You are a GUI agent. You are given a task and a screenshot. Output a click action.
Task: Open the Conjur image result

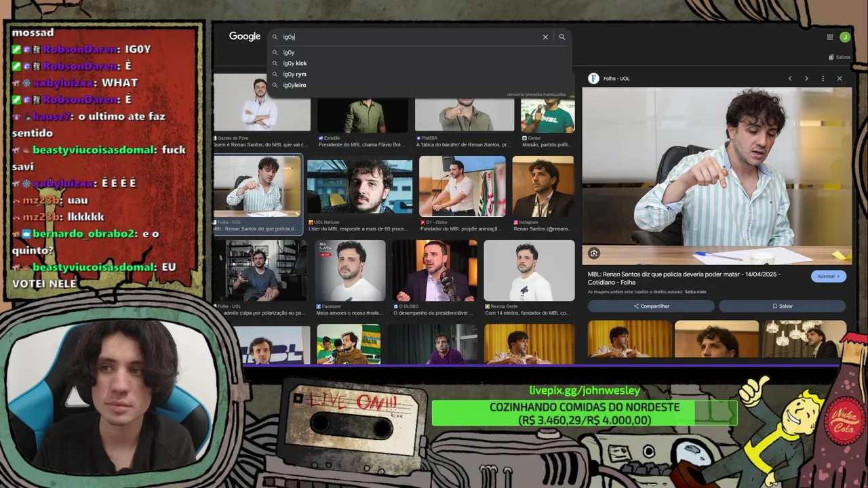(x=547, y=115)
